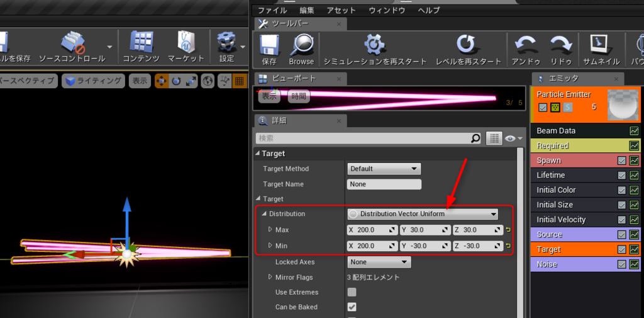Open the ウィンドウ menu
644x318 pixels.
click(x=387, y=10)
